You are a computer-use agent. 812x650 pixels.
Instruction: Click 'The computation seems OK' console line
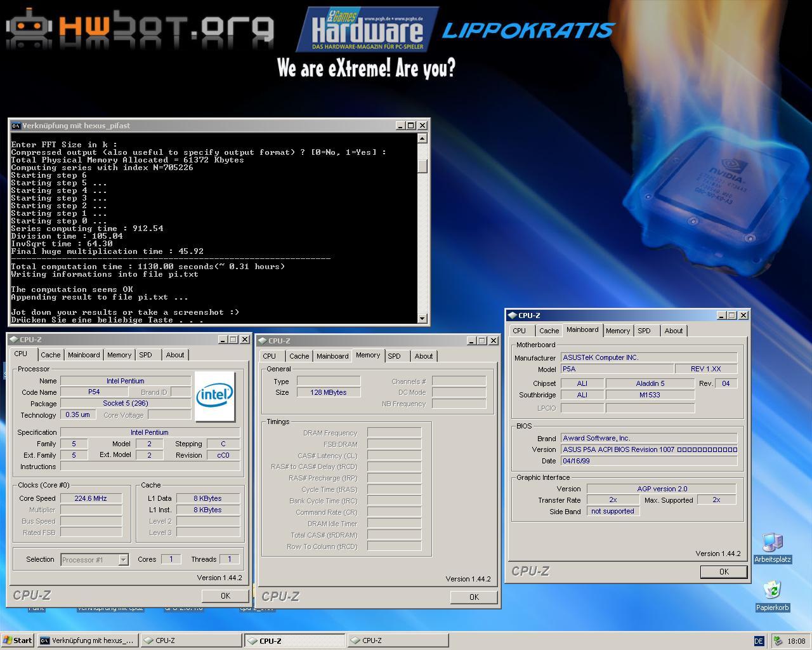click(72, 289)
